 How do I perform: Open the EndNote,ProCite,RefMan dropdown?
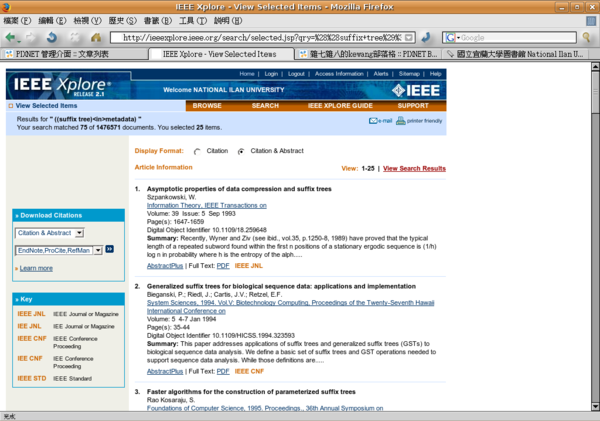tap(59, 250)
